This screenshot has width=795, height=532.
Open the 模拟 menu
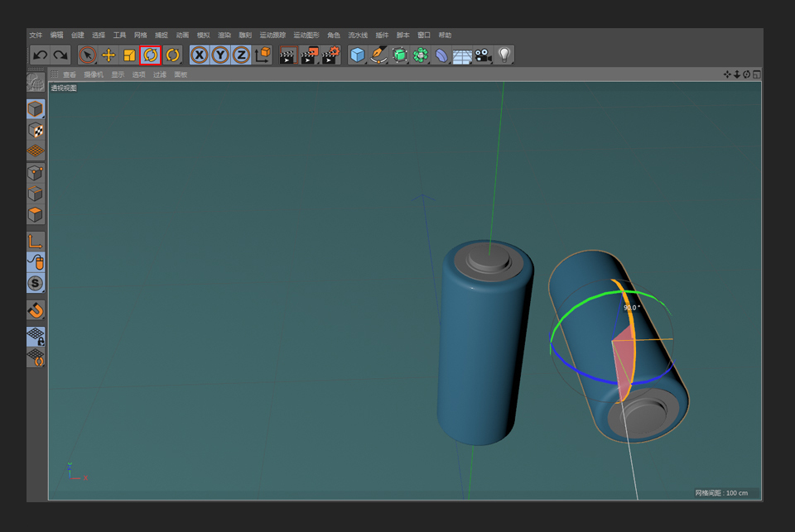tap(202, 35)
